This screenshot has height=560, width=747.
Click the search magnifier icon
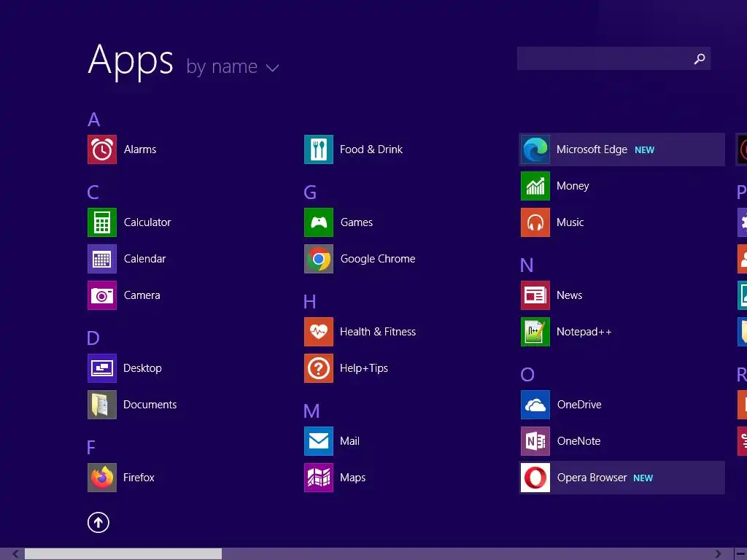coord(700,58)
